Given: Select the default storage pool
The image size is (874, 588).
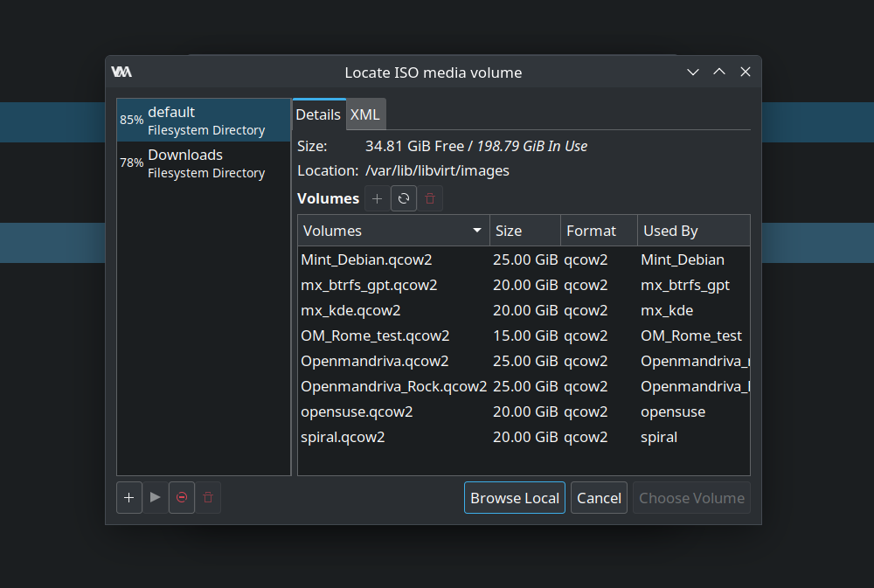Looking at the screenshot, I should tap(204, 120).
